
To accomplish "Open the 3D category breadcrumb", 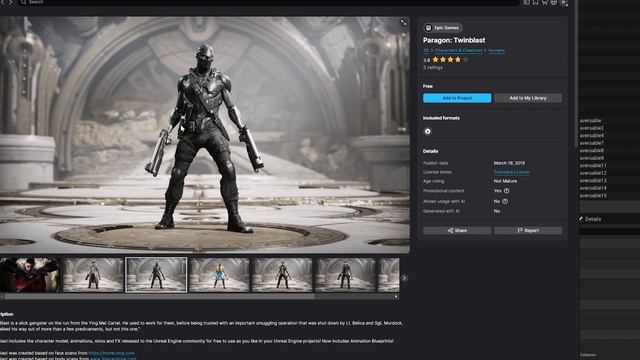I will tap(426, 50).
